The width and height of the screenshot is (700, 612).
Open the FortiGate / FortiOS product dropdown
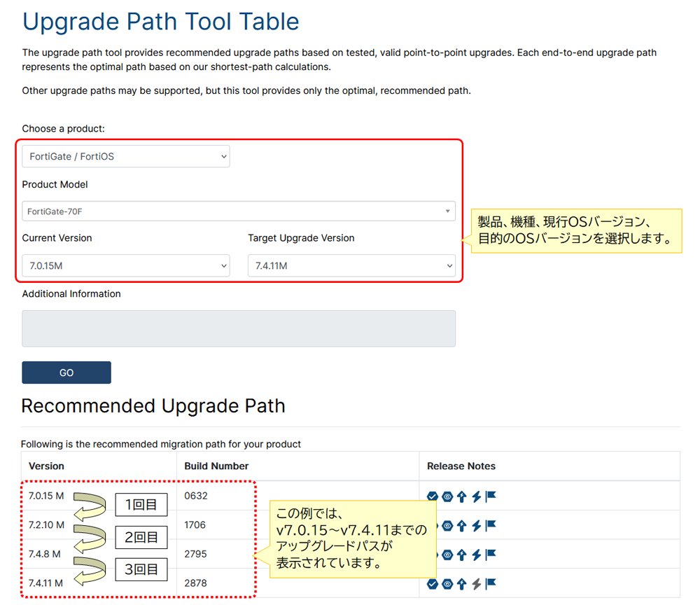[125, 156]
